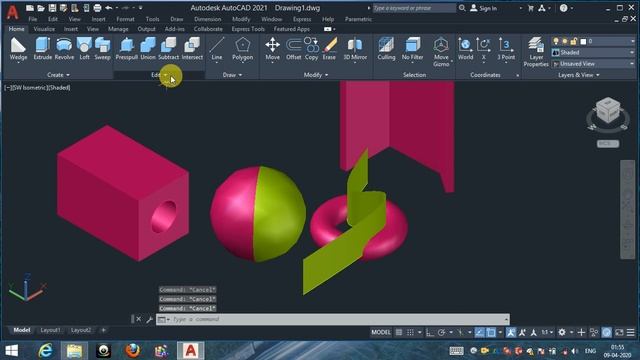Viewport: 640px width, 360px height.
Task: Open Layer Properties manager
Action: pyautogui.click(x=536, y=52)
